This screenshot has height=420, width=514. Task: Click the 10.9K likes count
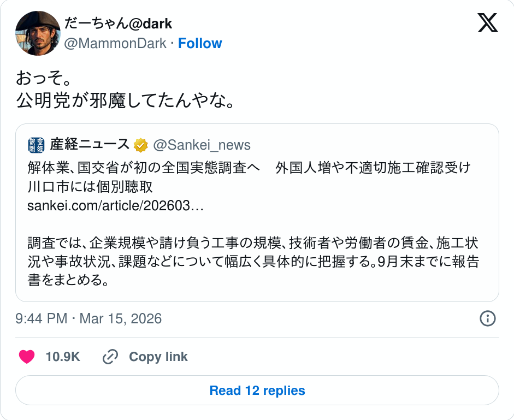point(63,357)
